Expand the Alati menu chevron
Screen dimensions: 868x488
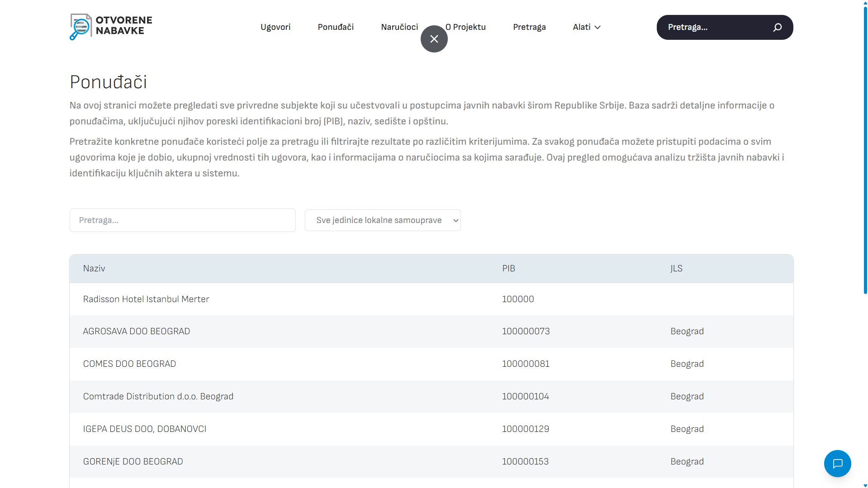(x=598, y=27)
